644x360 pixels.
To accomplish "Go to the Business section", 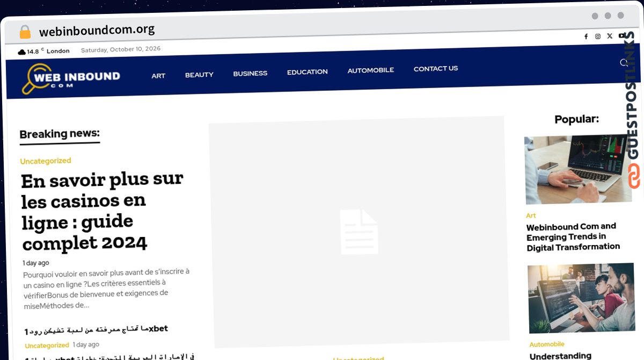I will (x=250, y=73).
